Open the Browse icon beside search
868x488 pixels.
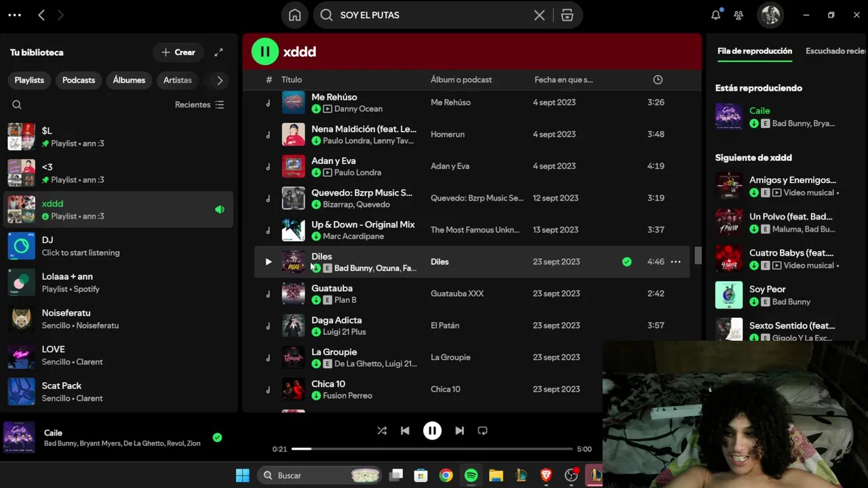[568, 15]
